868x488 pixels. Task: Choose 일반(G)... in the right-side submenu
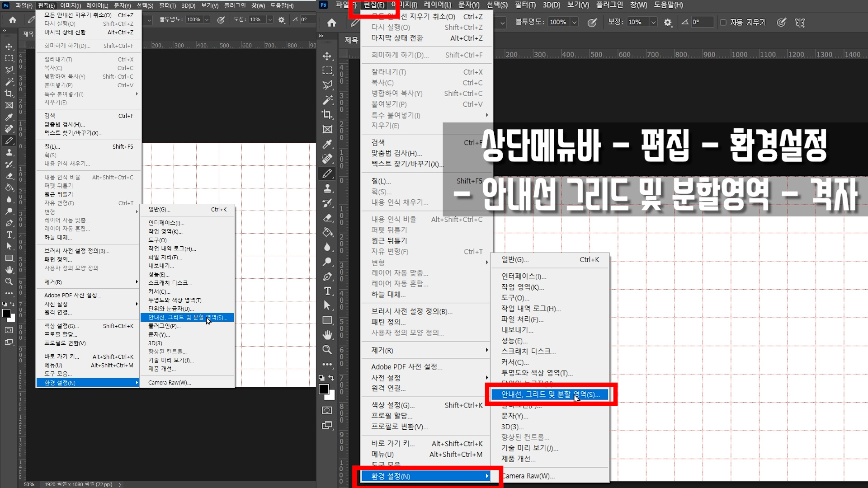pyautogui.click(x=515, y=259)
